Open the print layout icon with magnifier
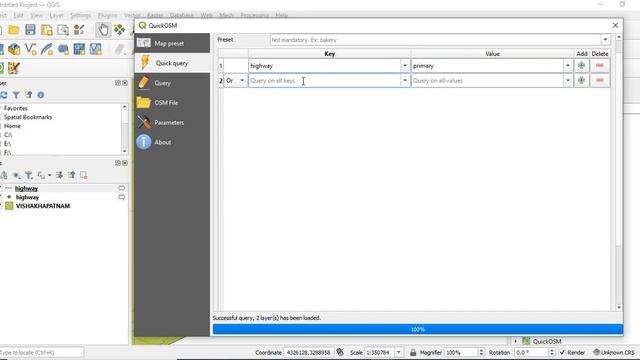 click(63, 30)
